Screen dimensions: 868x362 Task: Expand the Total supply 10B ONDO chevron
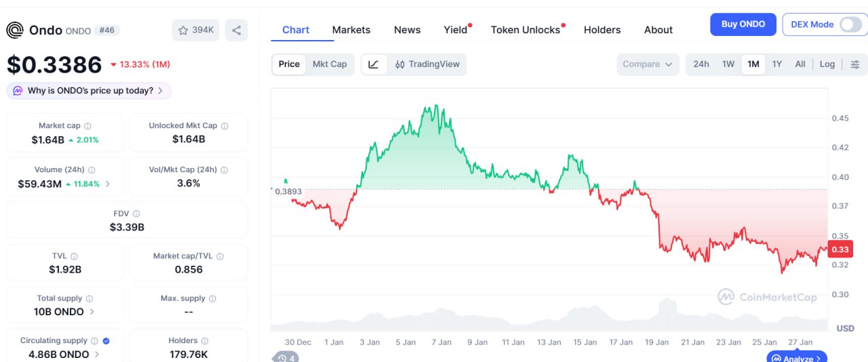coord(92,312)
